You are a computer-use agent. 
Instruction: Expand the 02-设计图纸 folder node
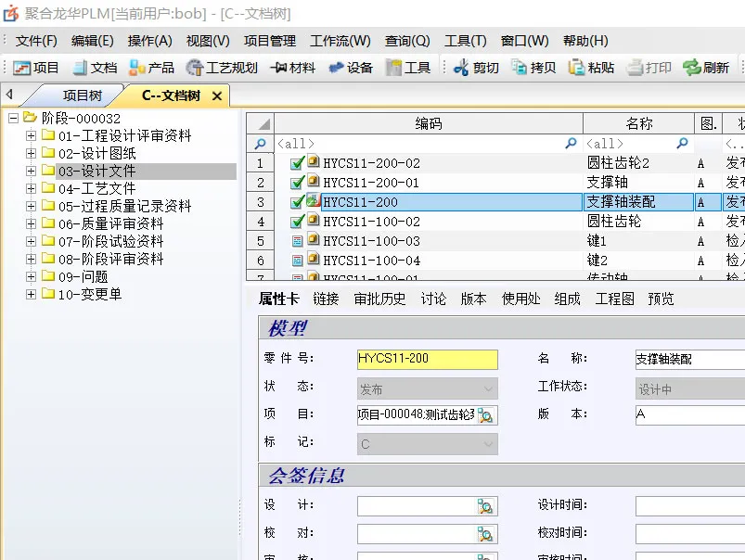32,154
